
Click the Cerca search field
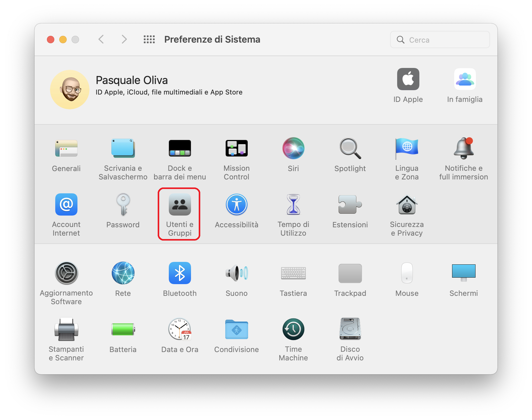click(439, 40)
